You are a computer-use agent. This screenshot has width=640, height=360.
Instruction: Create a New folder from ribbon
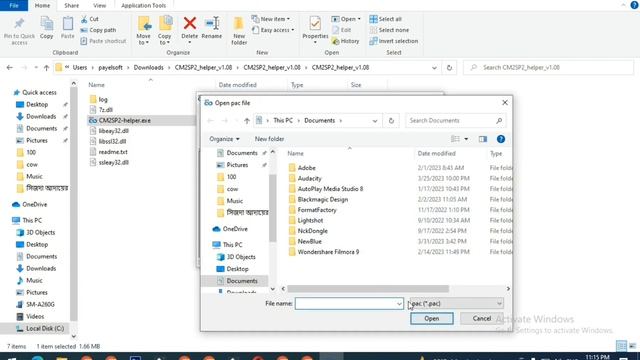coord(239,31)
